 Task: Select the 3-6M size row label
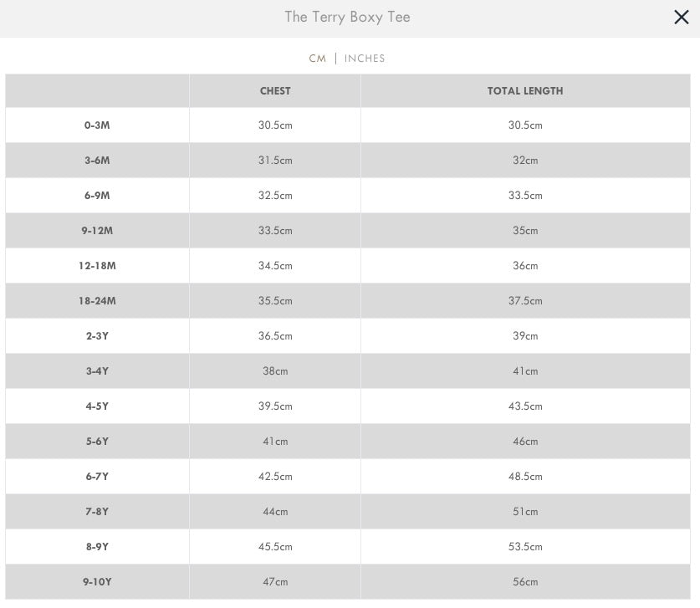pyautogui.click(x=97, y=161)
